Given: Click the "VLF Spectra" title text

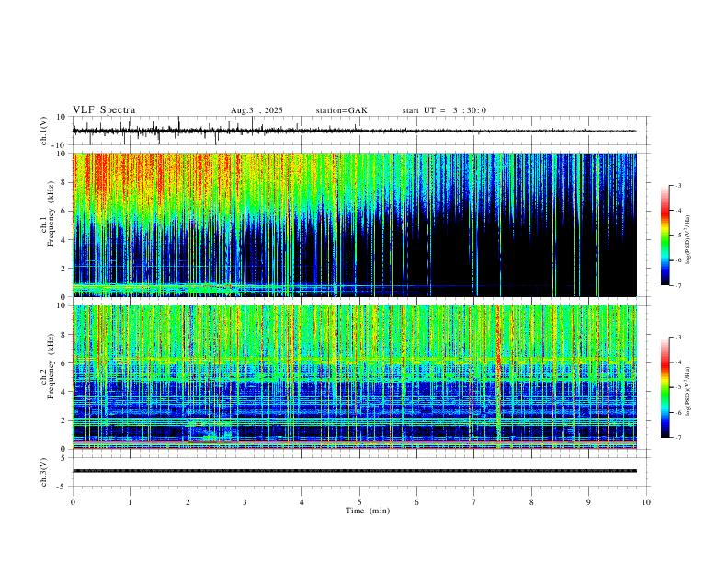Looking at the screenshot, I should point(104,110).
